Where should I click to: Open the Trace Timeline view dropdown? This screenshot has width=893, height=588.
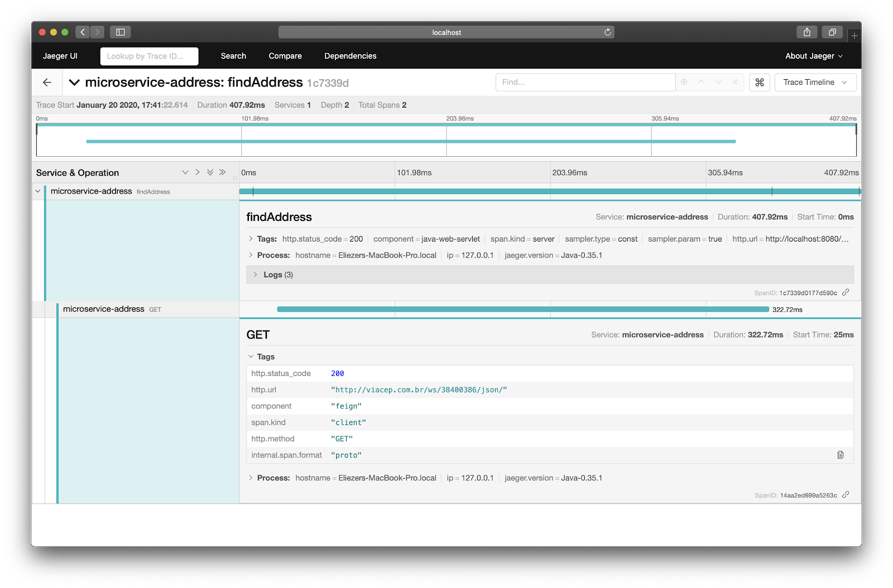tap(815, 83)
